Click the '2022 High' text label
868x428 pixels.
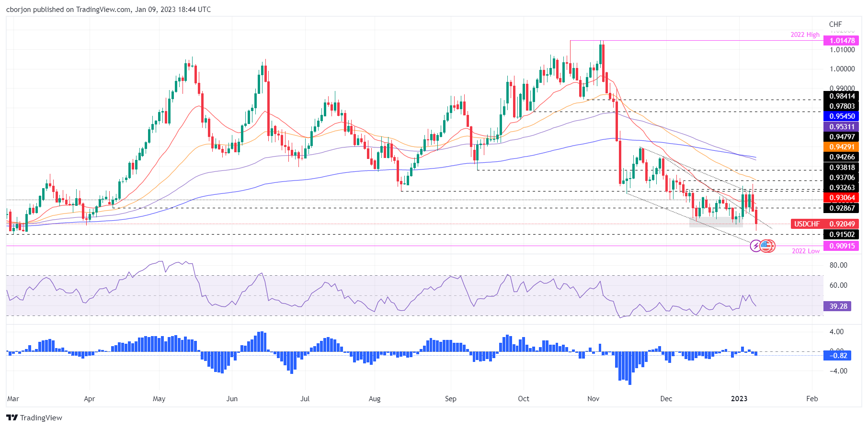805,34
